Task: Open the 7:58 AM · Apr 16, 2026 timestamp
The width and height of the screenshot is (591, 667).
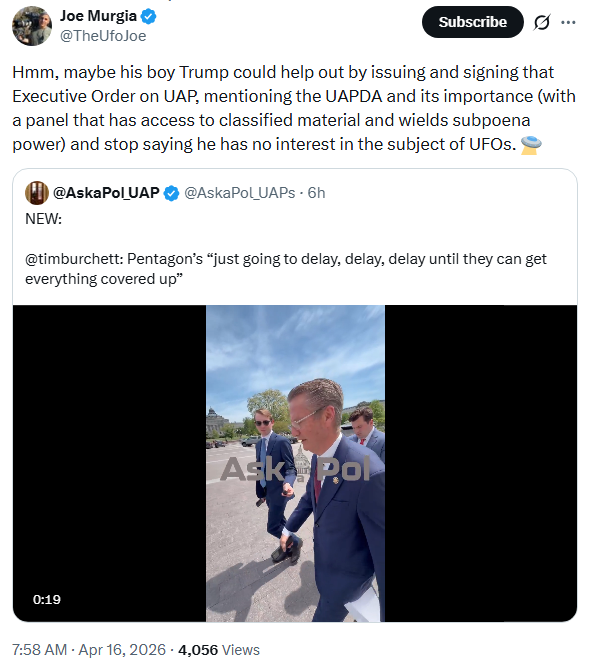Action: click(x=89, y=650)
